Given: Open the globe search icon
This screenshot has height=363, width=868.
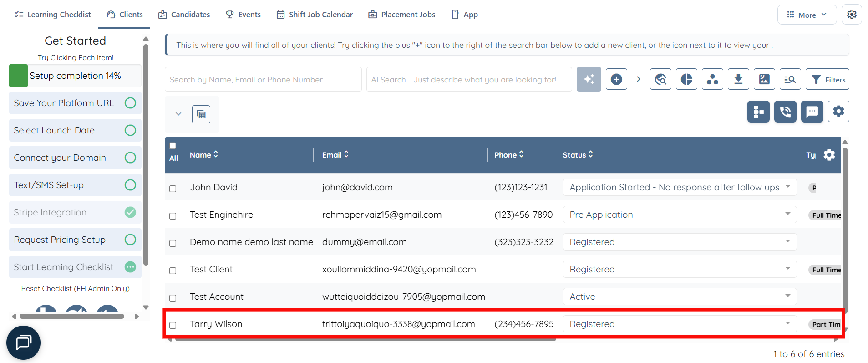Looking at the screenshot, I should coord(660,79).
